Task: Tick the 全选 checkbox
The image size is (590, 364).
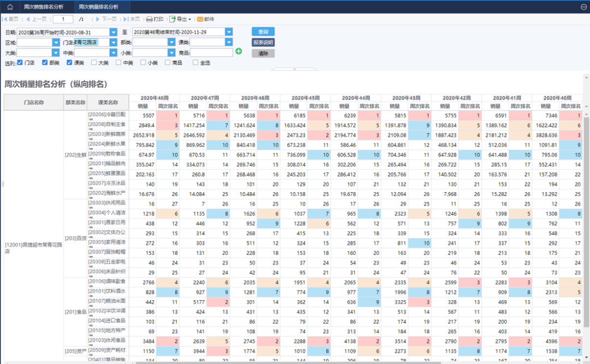Action: (196, 63)
